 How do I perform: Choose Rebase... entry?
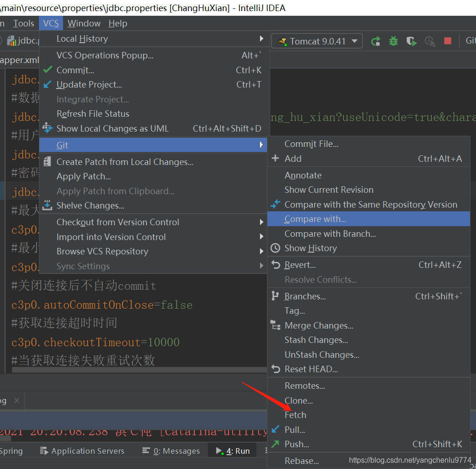click(369, 461)
